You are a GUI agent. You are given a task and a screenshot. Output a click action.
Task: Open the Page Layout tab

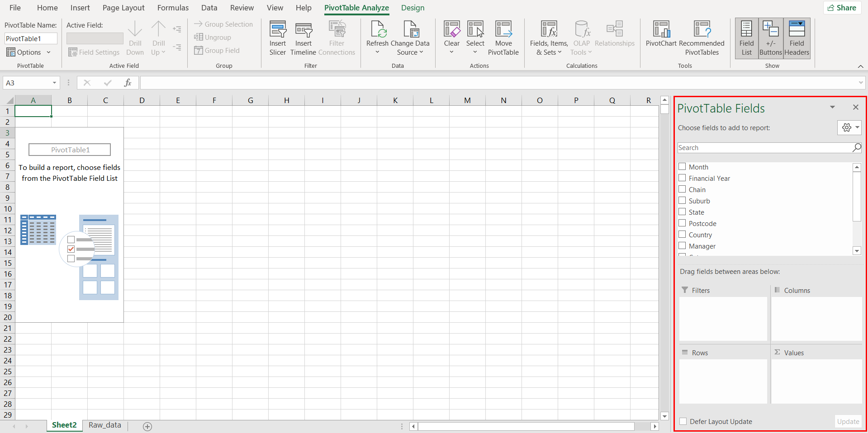click(x=123, y=8)
